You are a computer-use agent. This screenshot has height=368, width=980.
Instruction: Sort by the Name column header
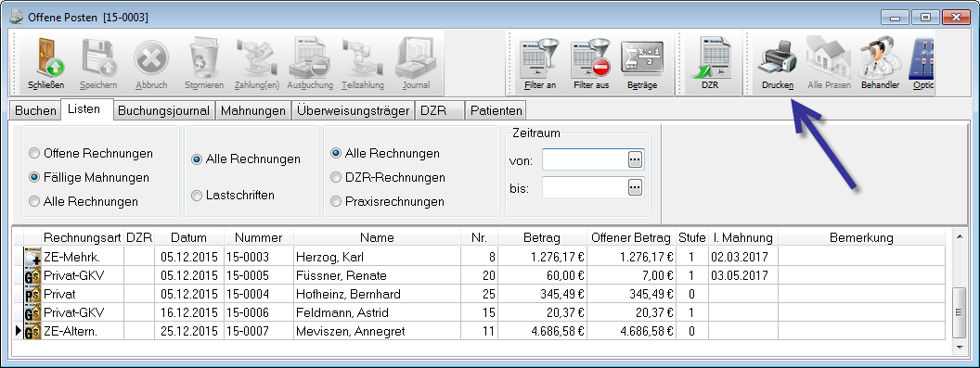pyautogui.click(x=377, y=237)
